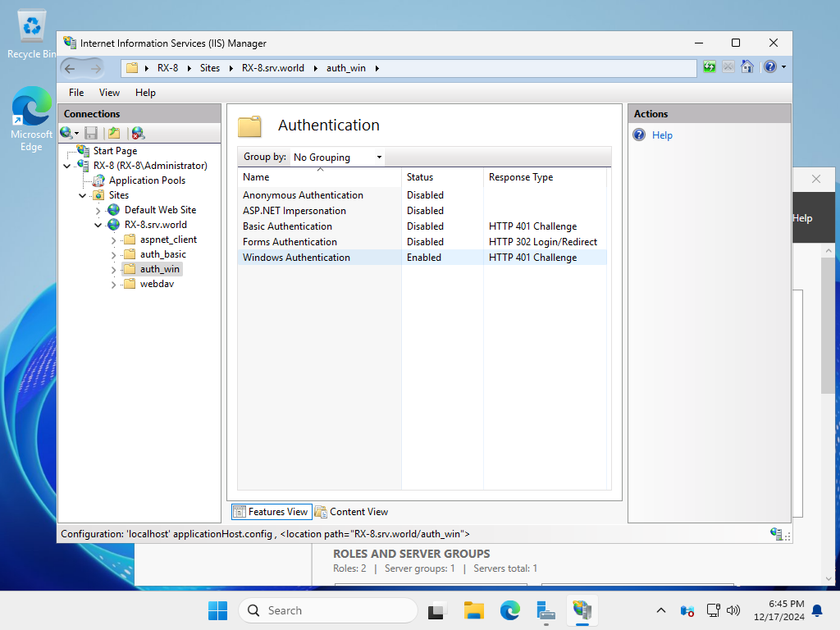
Task: Click the Up One Level folder icon
Action: (114, 133)
